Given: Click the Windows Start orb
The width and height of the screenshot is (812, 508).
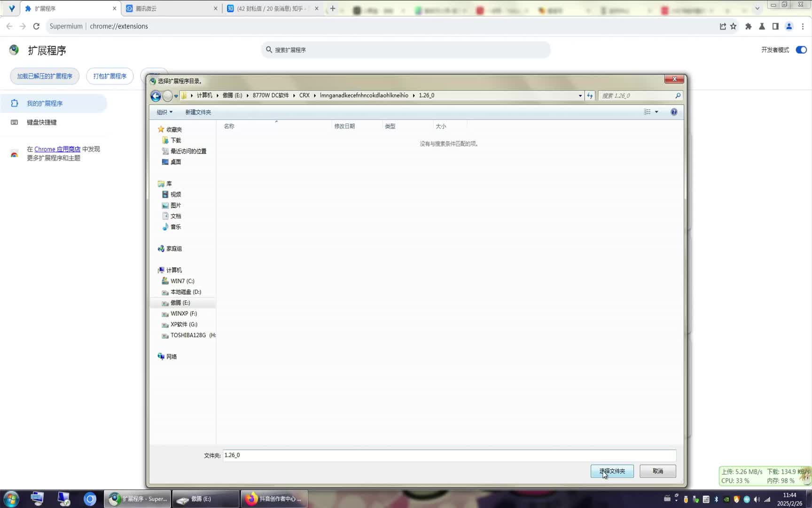Looking at the screenshot, I should (x=11, y=499).
